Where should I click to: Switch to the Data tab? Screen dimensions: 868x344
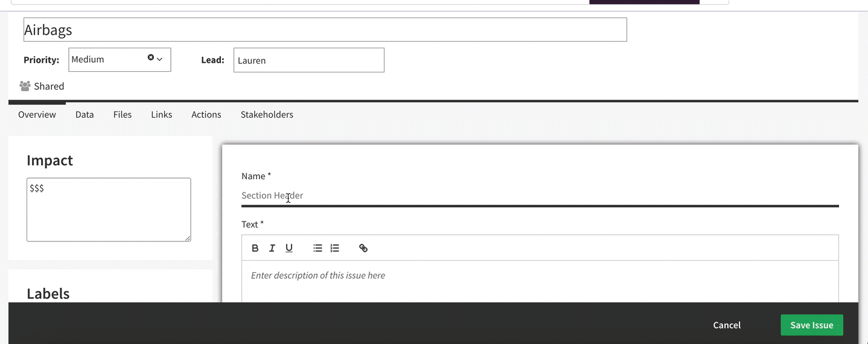[85, 115]
